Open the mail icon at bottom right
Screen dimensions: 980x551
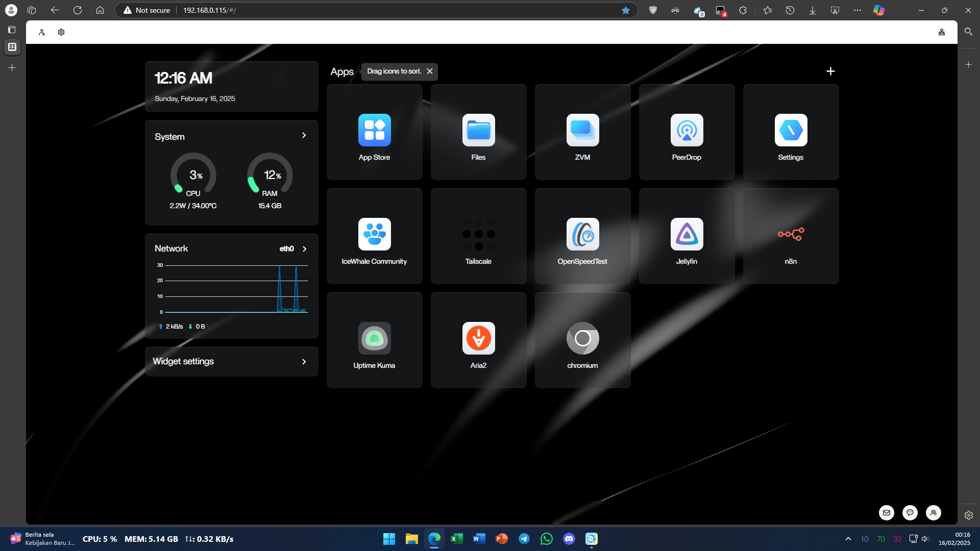click(x=887, y=513)
